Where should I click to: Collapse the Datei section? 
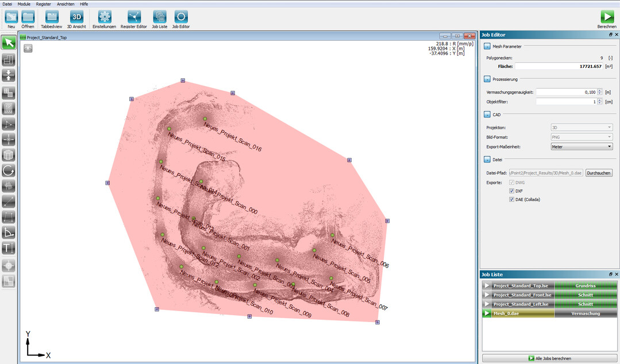pyautogui.click(x=487, y=160)
